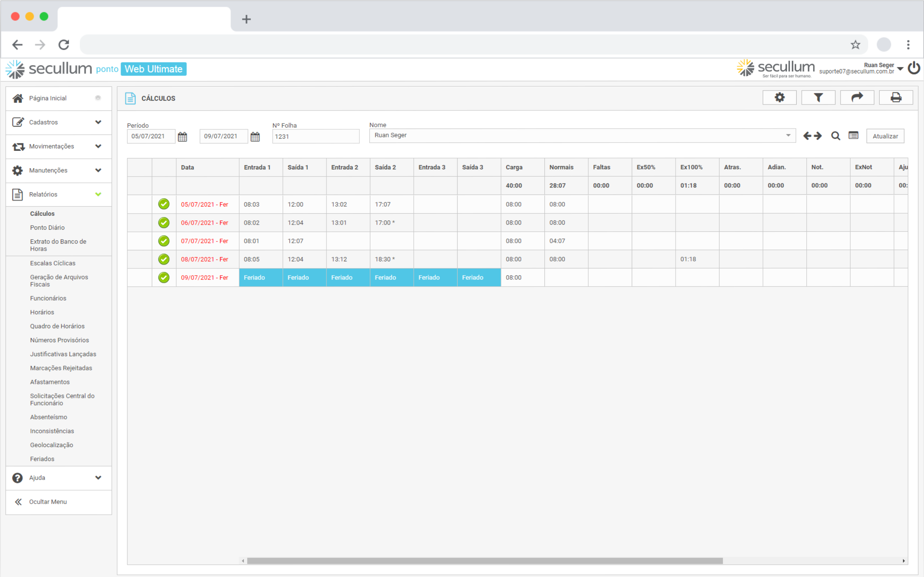Click the horizontal table scrollbar
The width and height of the screenshot is (924, 577).
(484, 561)
